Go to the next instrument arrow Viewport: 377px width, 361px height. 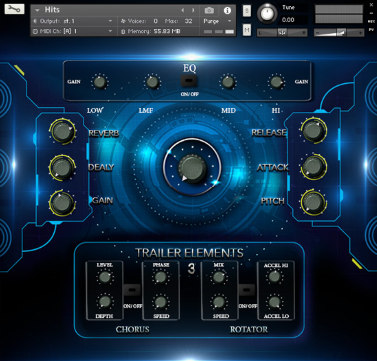[x=192, y=10]
